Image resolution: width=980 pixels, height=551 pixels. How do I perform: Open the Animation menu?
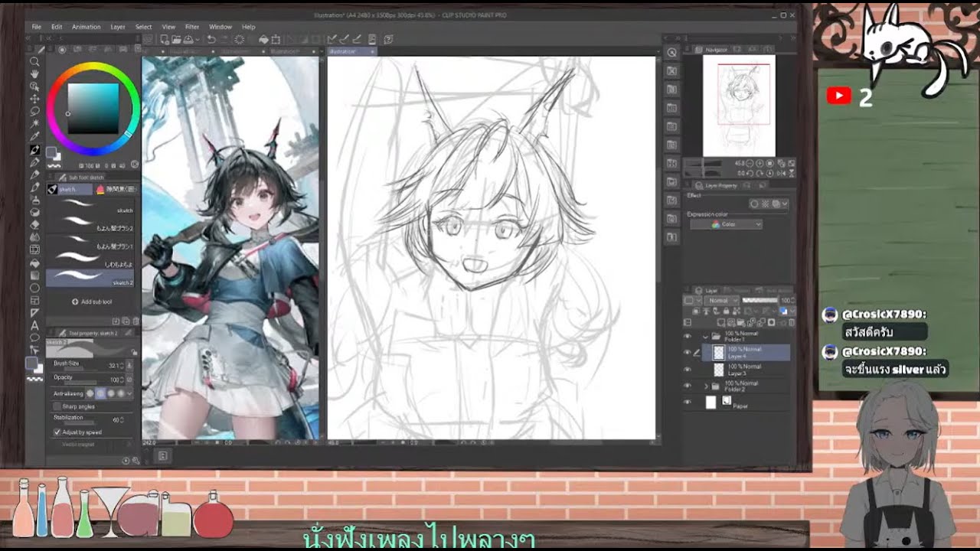pos(86,27)
